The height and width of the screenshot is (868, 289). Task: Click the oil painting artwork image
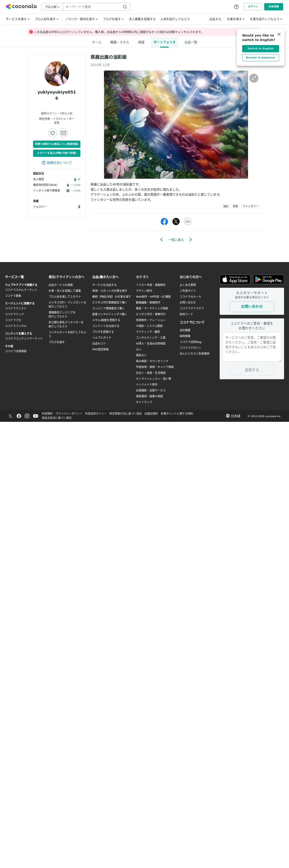(x=176, y=124)
